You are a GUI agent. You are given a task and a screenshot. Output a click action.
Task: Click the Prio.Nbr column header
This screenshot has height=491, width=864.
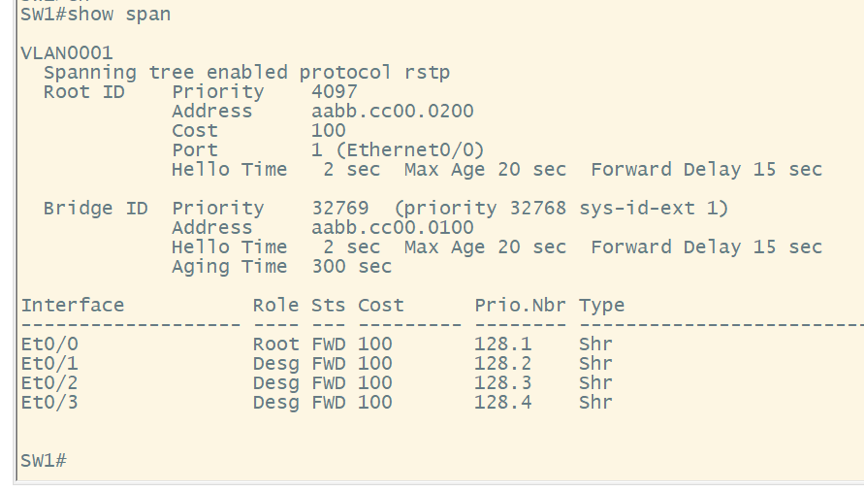point(519,305)
